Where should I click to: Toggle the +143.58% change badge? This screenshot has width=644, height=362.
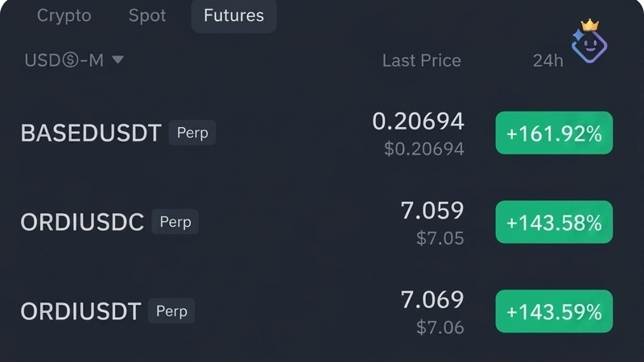[554, 223]
